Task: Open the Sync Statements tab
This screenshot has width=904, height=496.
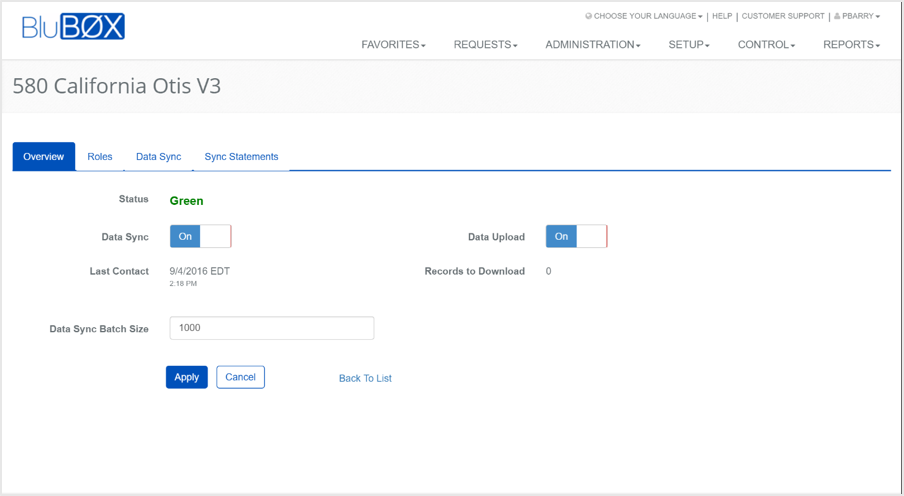Action: tap(241, 157)
